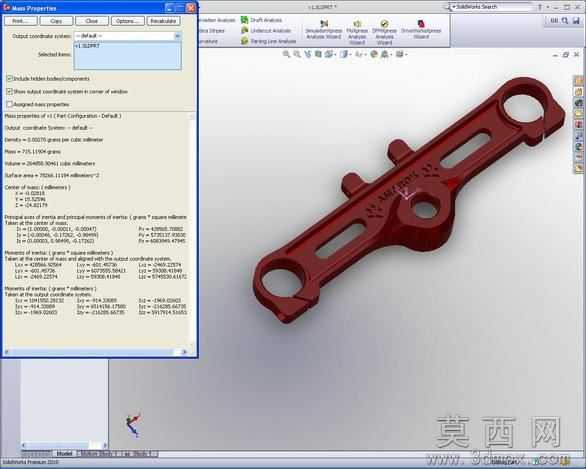The width and height of the screenshot is (586, 469).
Task: Launch FloXpress Analysis Wizard
Action: tap(357, 32)
